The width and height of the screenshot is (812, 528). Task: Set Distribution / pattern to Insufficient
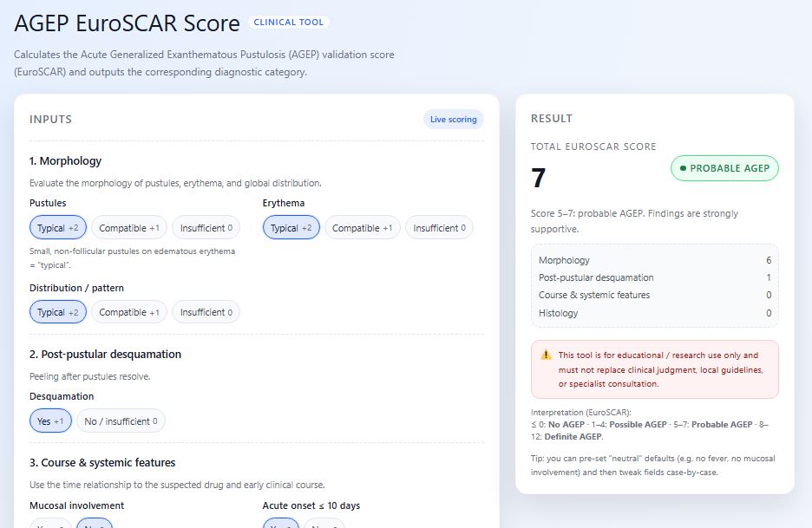tap(206, 312)
